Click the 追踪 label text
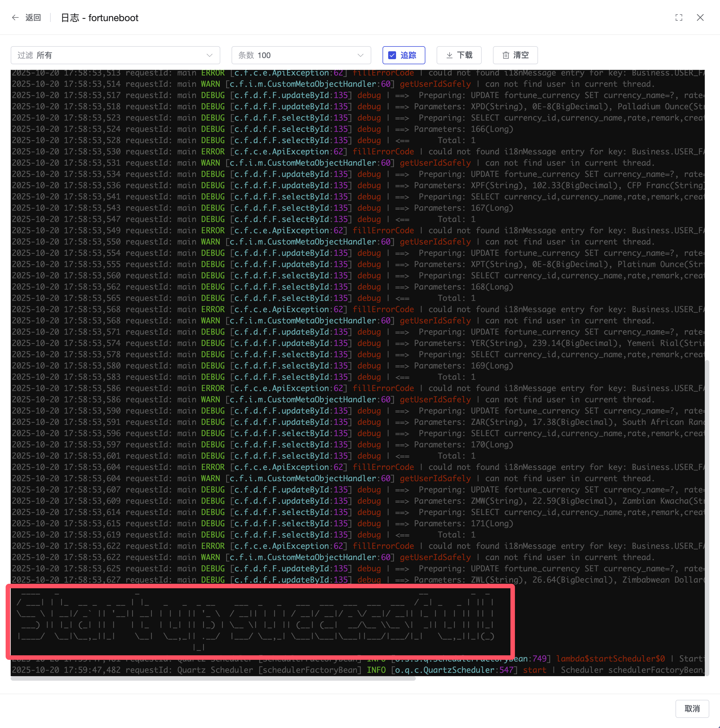This screenshot has width=720, height=728. pyautogui.click(x=408, y=56)
